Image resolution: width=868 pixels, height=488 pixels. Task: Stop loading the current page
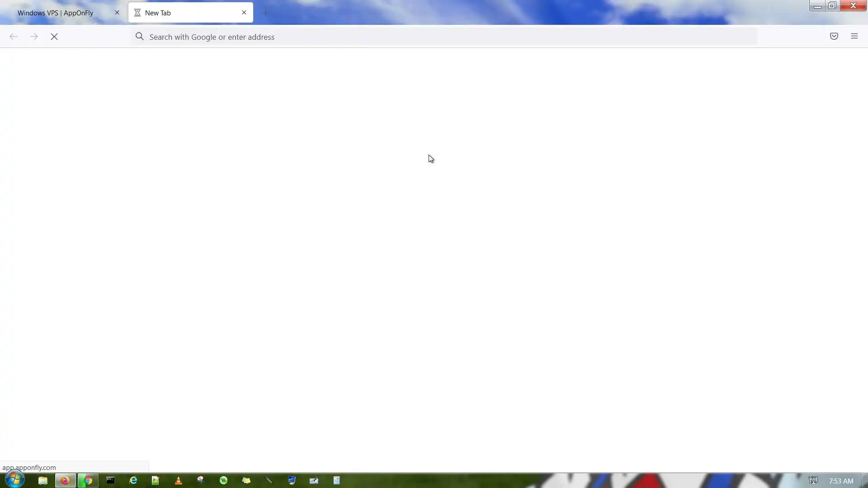(54, 37)
